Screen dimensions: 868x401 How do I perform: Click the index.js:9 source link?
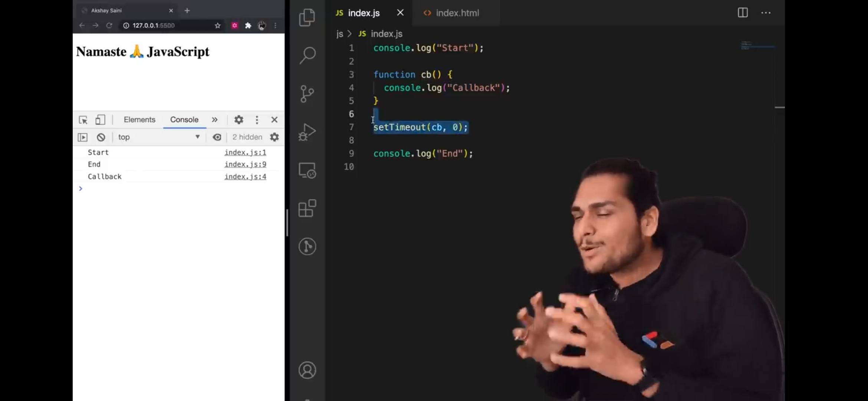[245, 164]
